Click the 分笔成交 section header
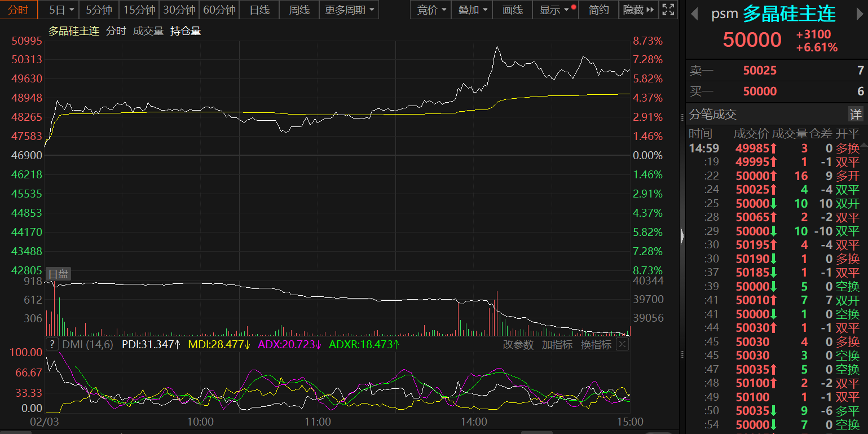Viewport: 868px width, 434px height. point(713,115)
